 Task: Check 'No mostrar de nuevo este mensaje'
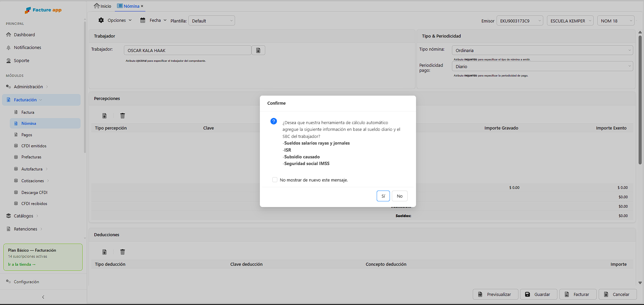[x=275, y=180]
